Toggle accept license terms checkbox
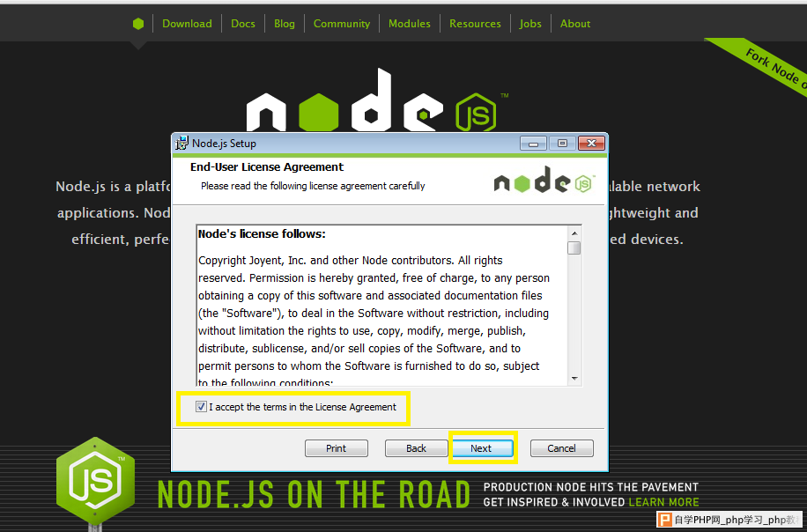The image size is (807, 532). click(201, 406)
